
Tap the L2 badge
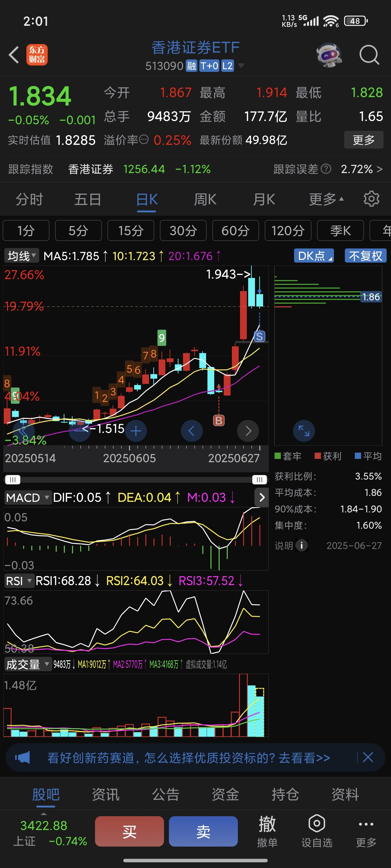pyautogui.click(x=227, y=66)
